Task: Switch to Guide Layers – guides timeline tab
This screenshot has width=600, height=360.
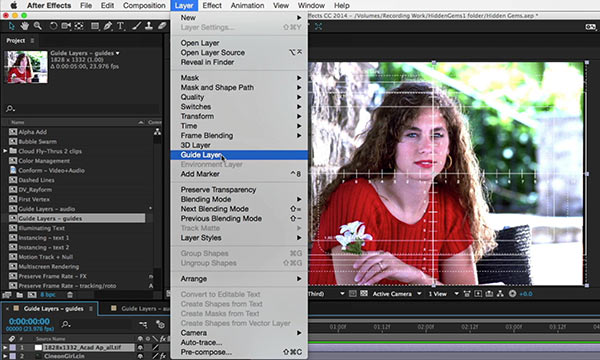Action: click(54, 308)
